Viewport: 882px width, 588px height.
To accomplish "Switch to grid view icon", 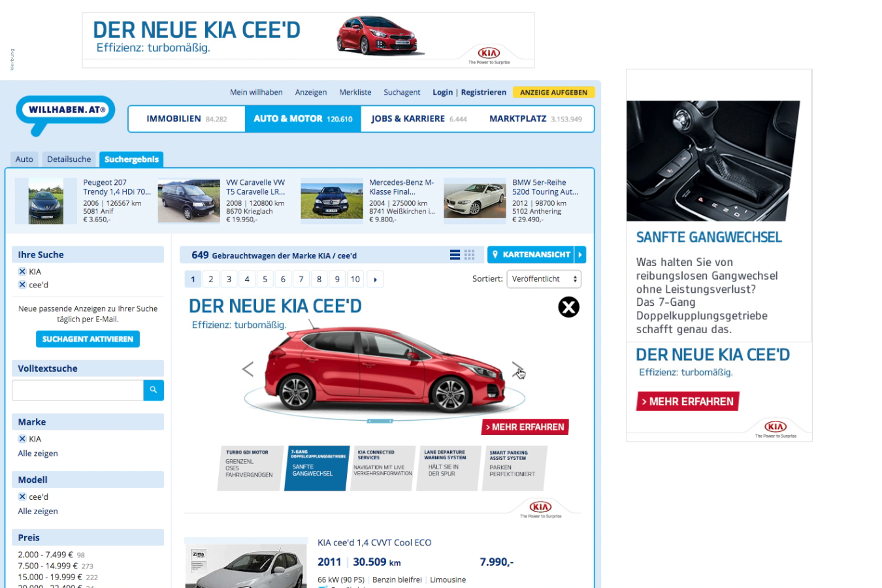I will 469,255.
